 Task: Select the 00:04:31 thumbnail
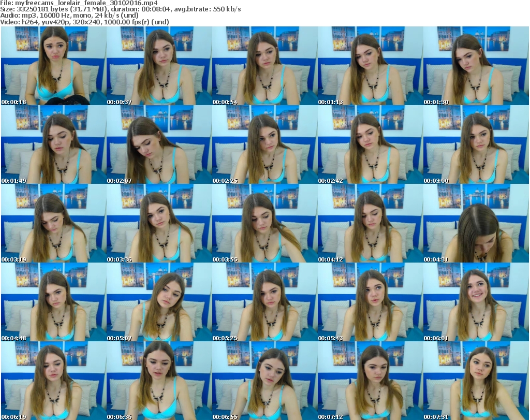click(x=476, y=223)
